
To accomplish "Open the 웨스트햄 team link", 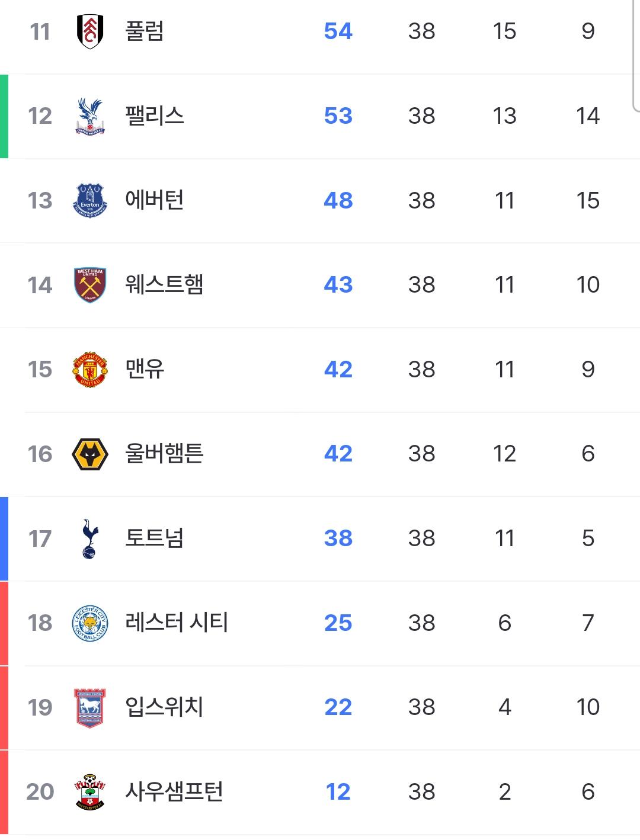I will (x=164, y=285).
